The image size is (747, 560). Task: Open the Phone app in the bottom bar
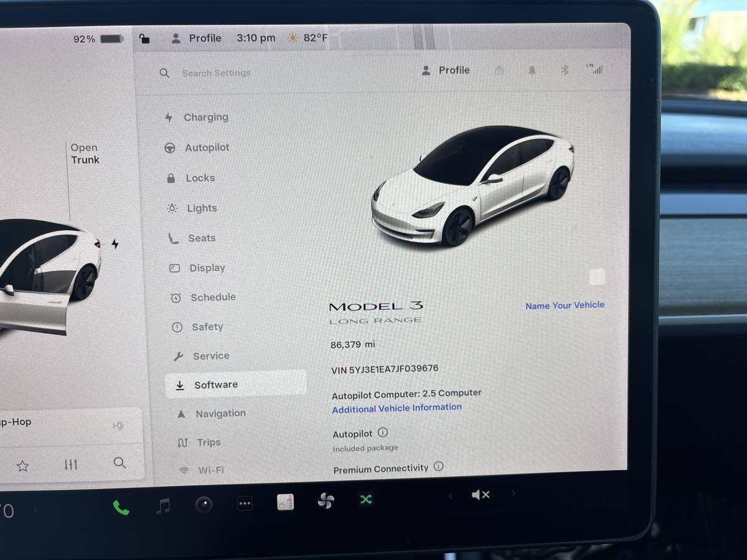point(121,508)
